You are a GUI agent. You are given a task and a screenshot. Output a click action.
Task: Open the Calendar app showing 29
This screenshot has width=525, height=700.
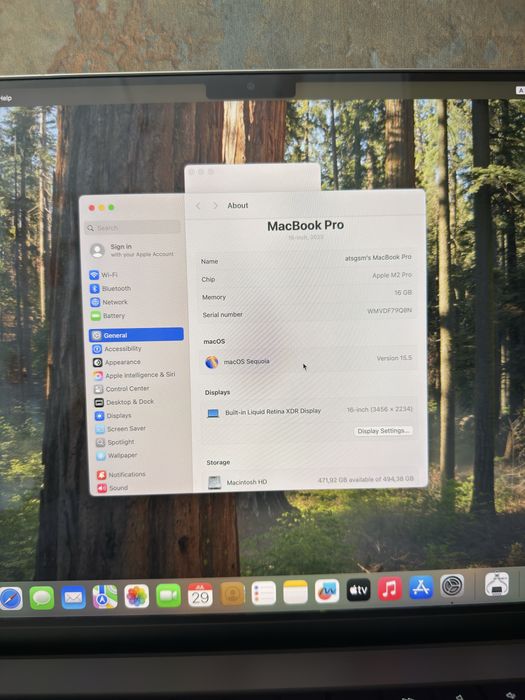200,595
